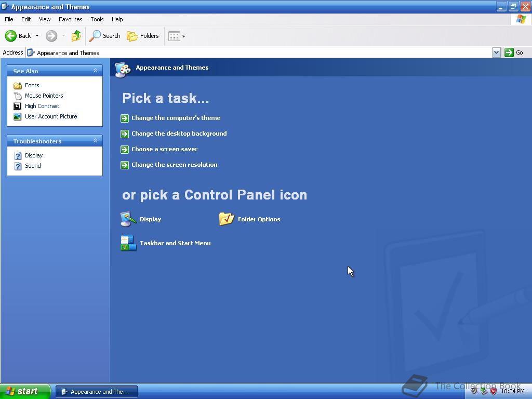Click the Views grid icon
The image size is (532, 399).
[x=174, y=36]
